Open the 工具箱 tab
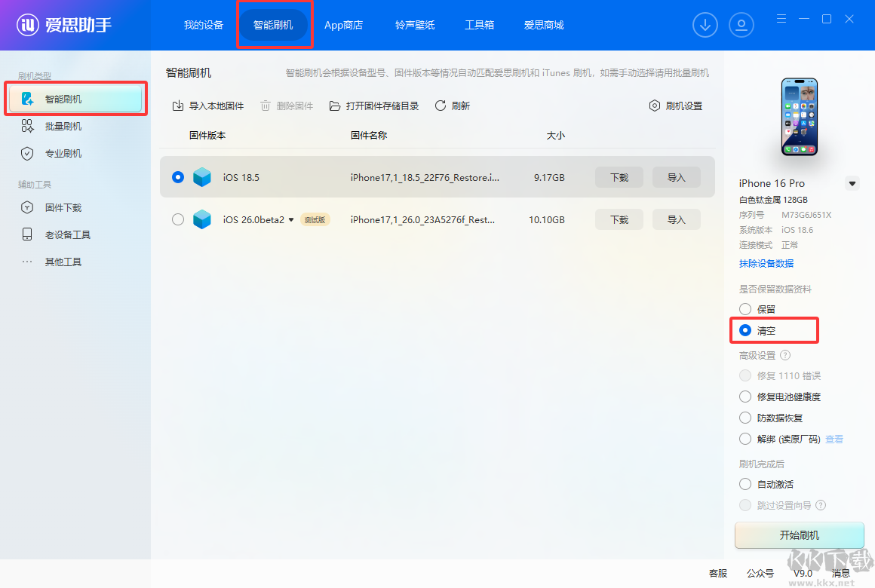 [x=479, y=25]
